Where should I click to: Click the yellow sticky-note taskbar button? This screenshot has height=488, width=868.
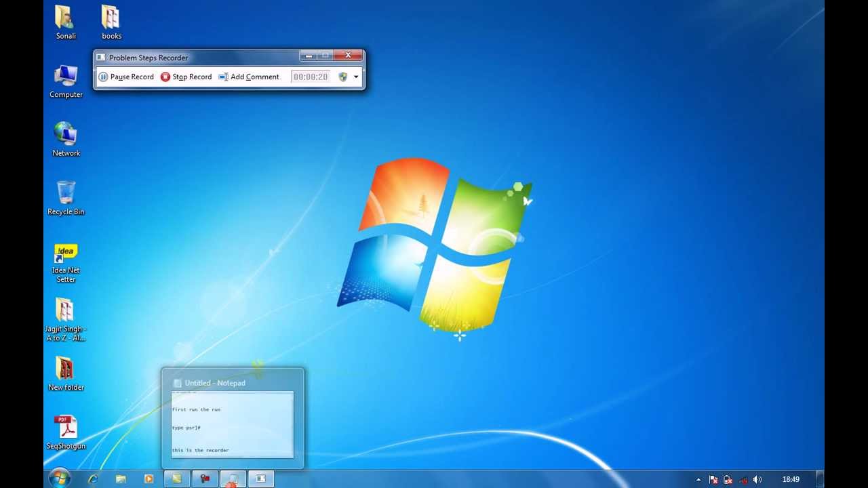(x=176, y=479)
